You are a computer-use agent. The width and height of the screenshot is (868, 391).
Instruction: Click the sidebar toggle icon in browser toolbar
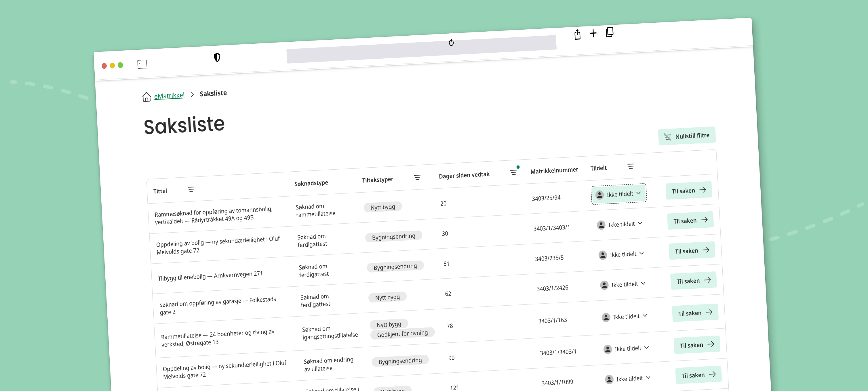[x=142, y=64]
